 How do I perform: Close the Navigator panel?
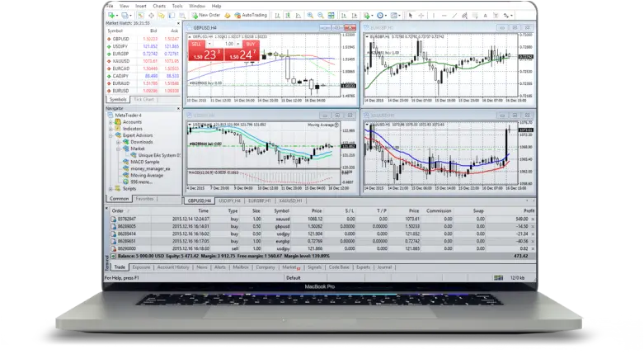177,108
